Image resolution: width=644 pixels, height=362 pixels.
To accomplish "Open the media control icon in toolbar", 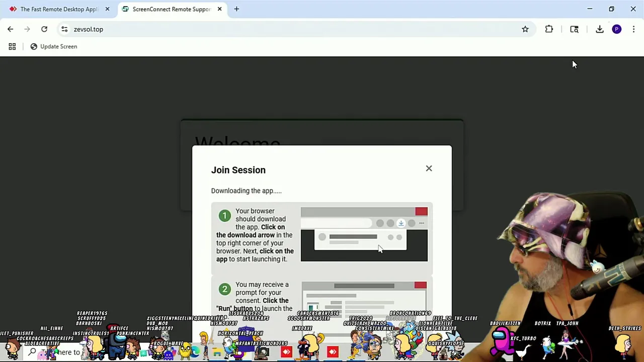I will pos(574,29).
